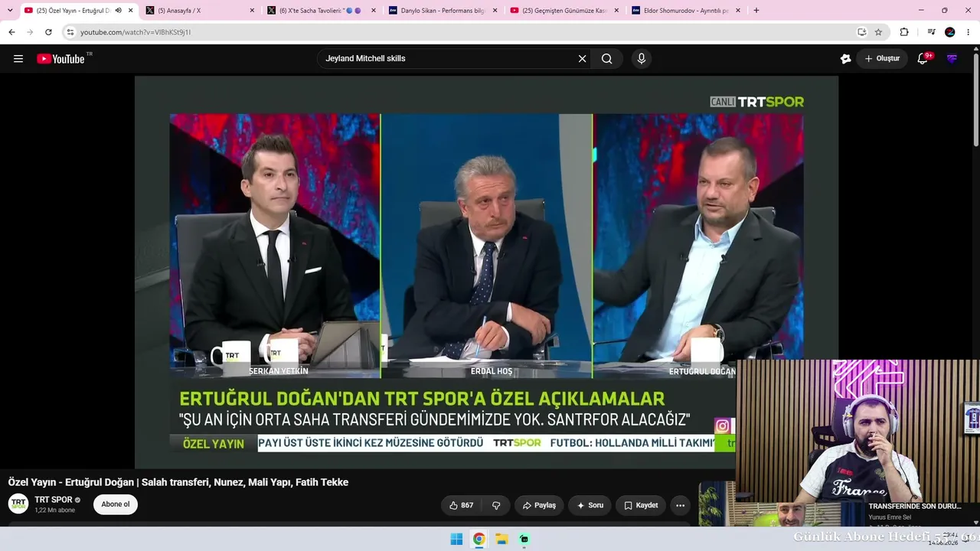This screenshot has width=980, height=551.
Task: Open the Chrome profile avatar
Action: pyautogui.click(x=950, y=32)
